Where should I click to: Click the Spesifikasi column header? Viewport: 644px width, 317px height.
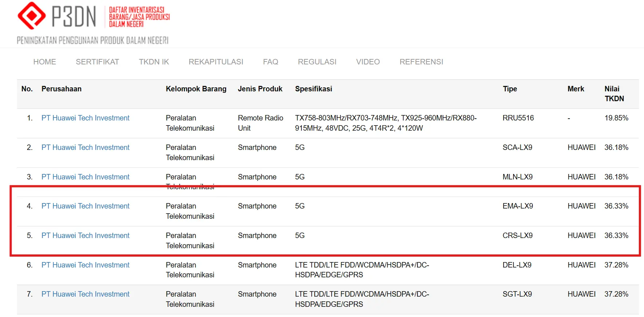pos(313,89)
